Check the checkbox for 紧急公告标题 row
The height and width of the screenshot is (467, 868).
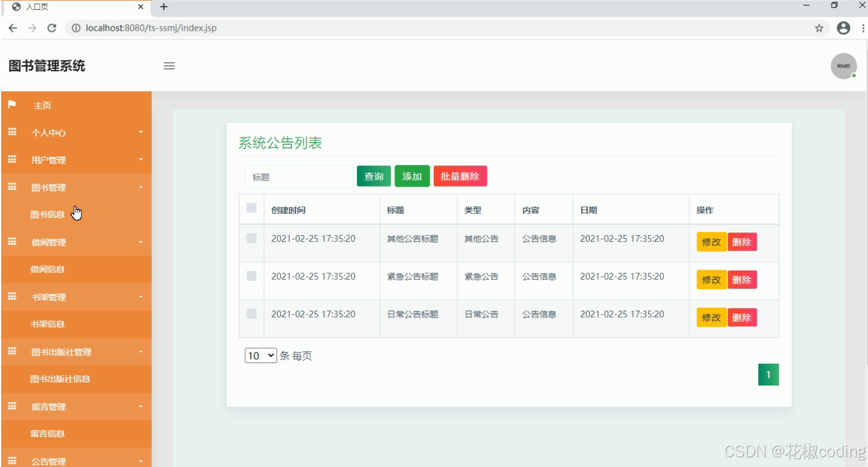pyautogui.click(x=251, y=276)
